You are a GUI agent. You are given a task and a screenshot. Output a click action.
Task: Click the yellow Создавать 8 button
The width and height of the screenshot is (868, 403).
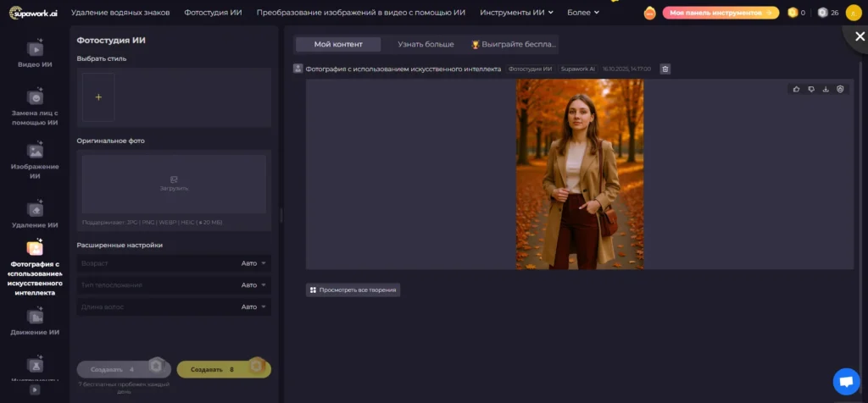point(224,369)
